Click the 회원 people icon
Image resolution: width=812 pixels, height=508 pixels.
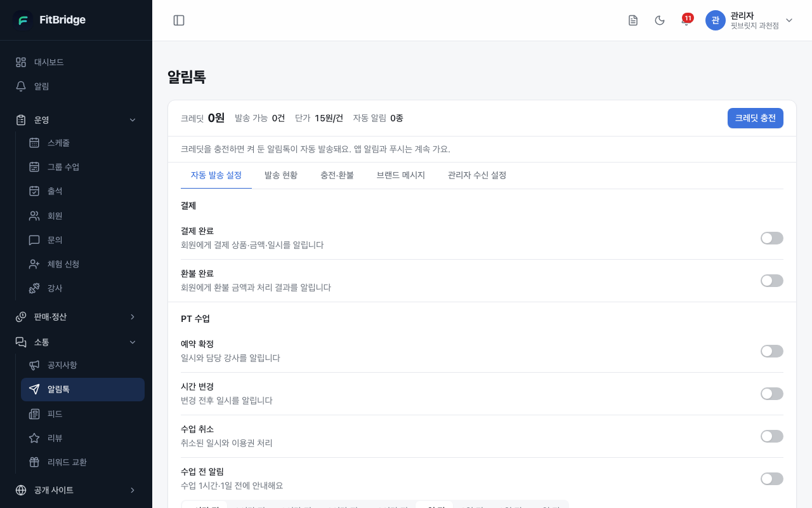click(x=34, y=216)
